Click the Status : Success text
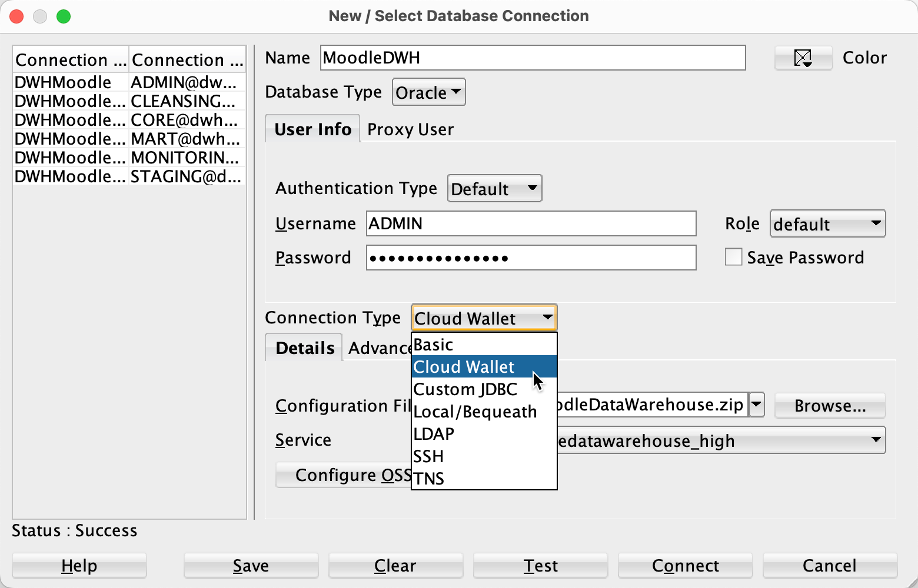The width and height of the screenshot is (918, 588). 75,530
